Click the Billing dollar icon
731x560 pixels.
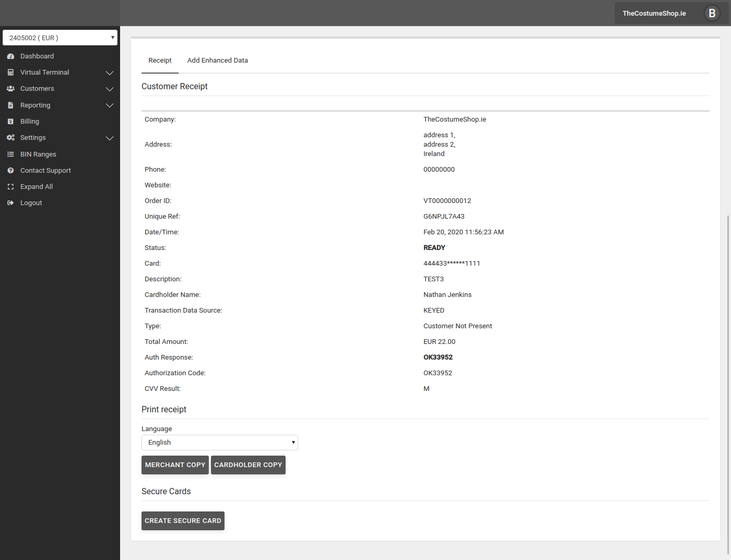[x=10, y=122]
